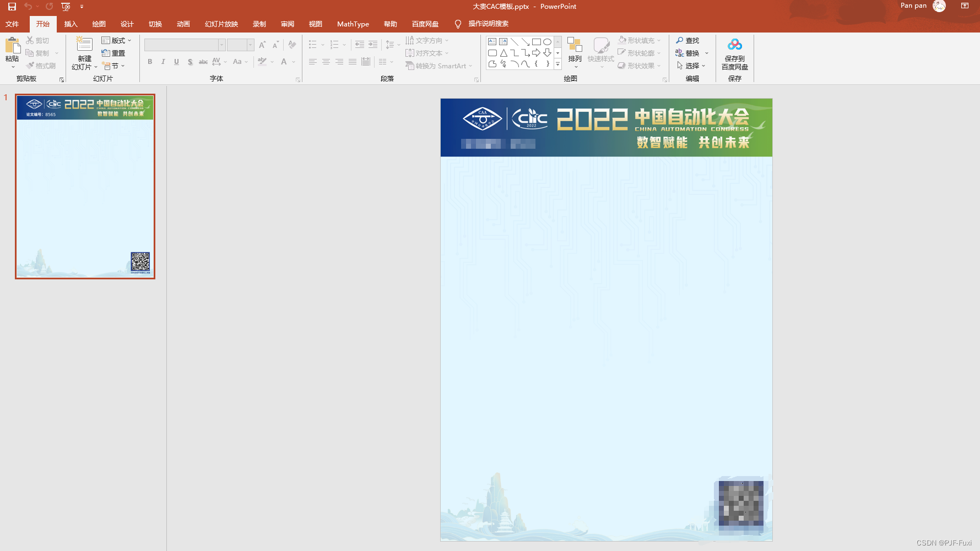The image size is (980, 551).
Task: Click the 文字方向 text direction button
Action: [424, 40]
